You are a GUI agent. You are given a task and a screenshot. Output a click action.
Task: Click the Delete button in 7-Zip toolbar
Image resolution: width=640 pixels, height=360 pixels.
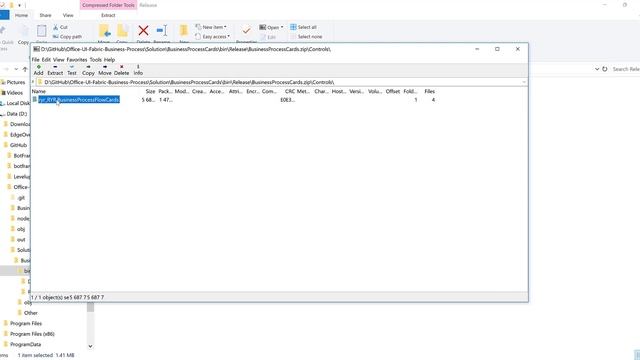[121, 70]
